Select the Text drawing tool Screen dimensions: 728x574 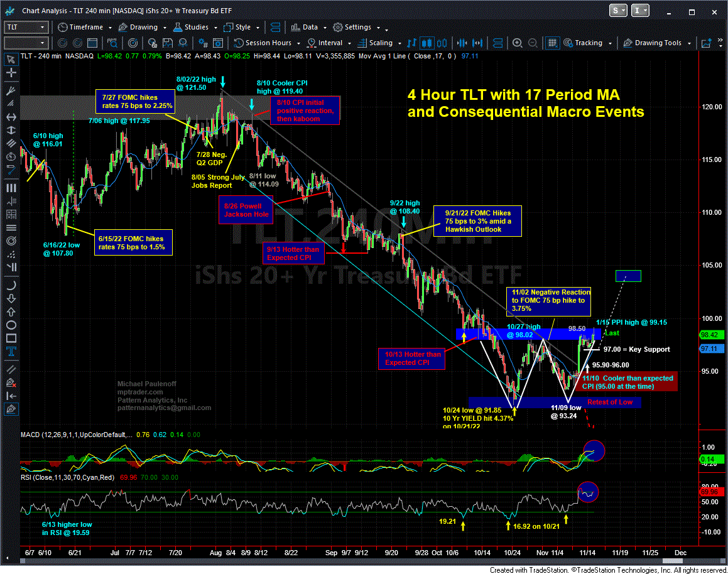(11, 351)
